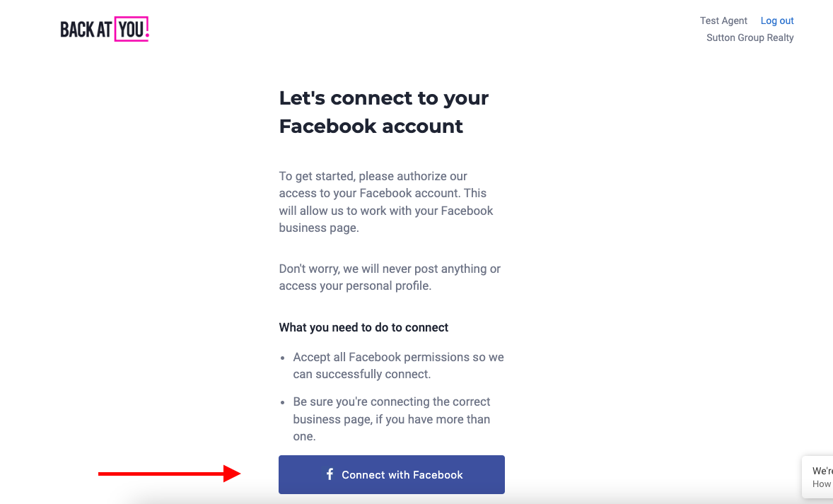Image resolution: width=833 pixels, height=504 pixels.
Task: Click the 'We're' text in the chat popup
Action: [x=822, y=471]
